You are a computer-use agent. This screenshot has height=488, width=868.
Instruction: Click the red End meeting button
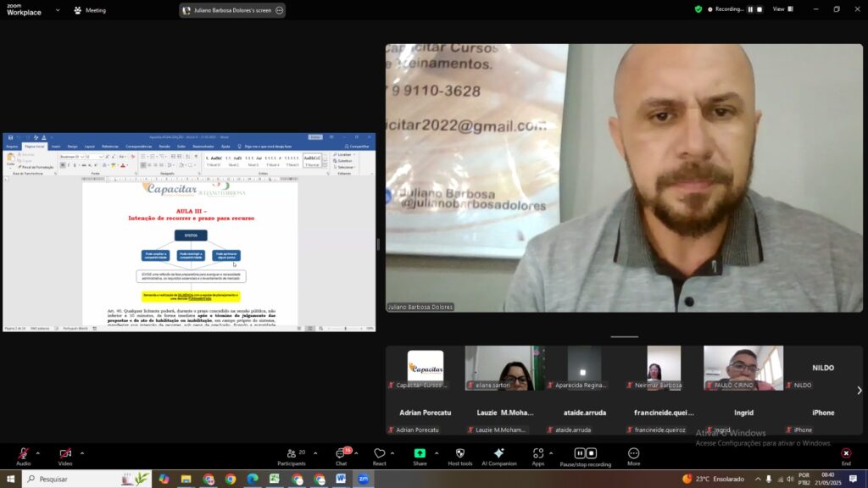[x=846, y=456]
